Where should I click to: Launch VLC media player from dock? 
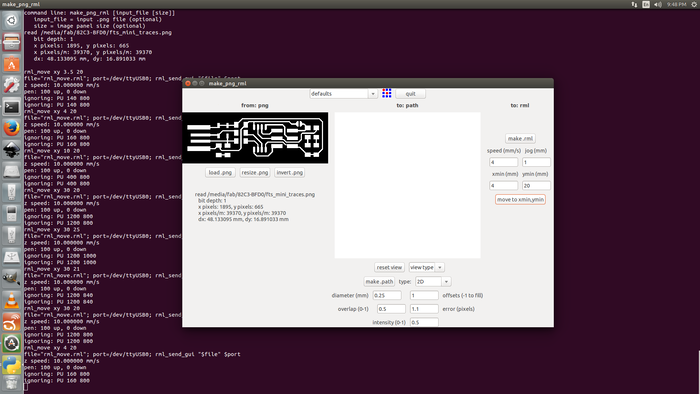tap(12, 300)
